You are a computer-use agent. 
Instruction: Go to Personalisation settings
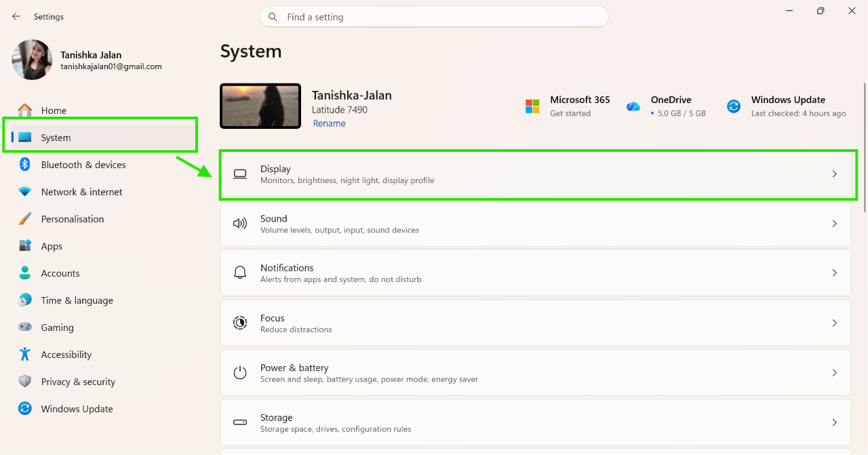click(106, 219)
